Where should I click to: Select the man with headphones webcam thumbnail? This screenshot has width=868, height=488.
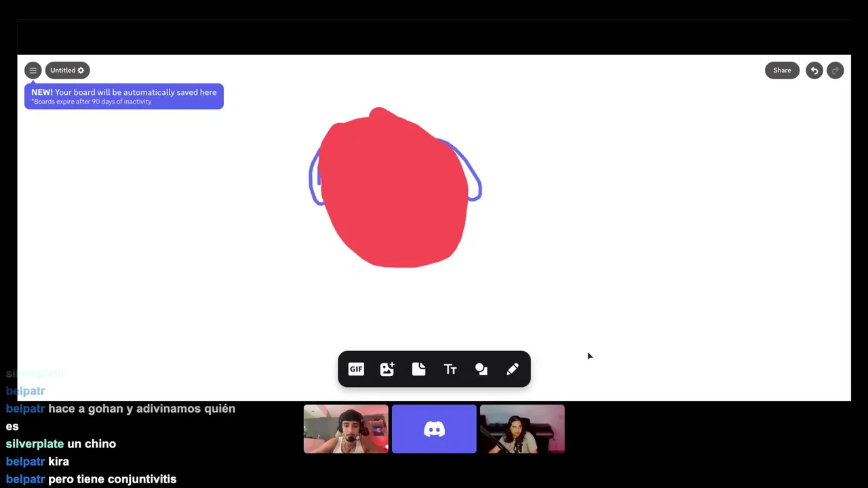(346, 429)
